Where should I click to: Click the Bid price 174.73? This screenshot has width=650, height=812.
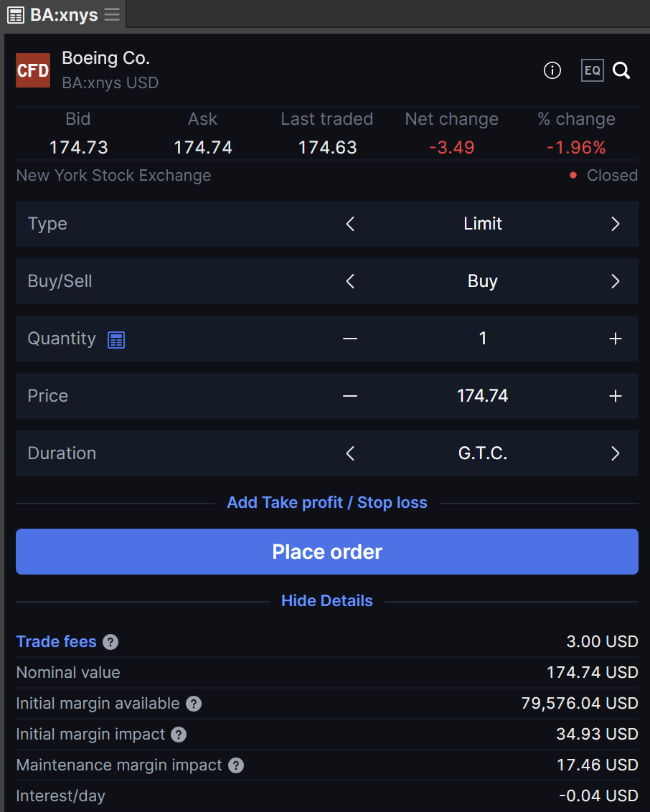(x=79, y=148)
